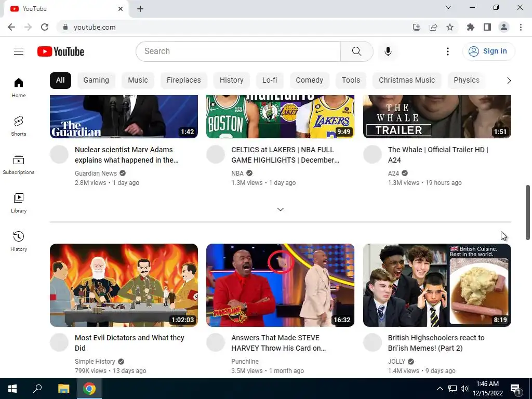Image resolution: width=532 pixels, height=399 pixels.
Task: Open Nuclear scientist Marv Adams video title
Action: (127, 155)
